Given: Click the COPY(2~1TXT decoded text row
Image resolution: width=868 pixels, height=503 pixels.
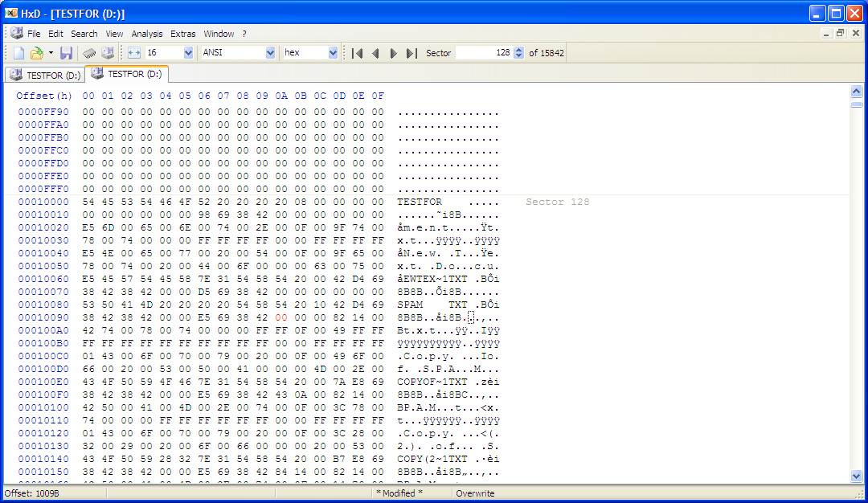Looking at the screenshot, I should click(x=448, y=459).
